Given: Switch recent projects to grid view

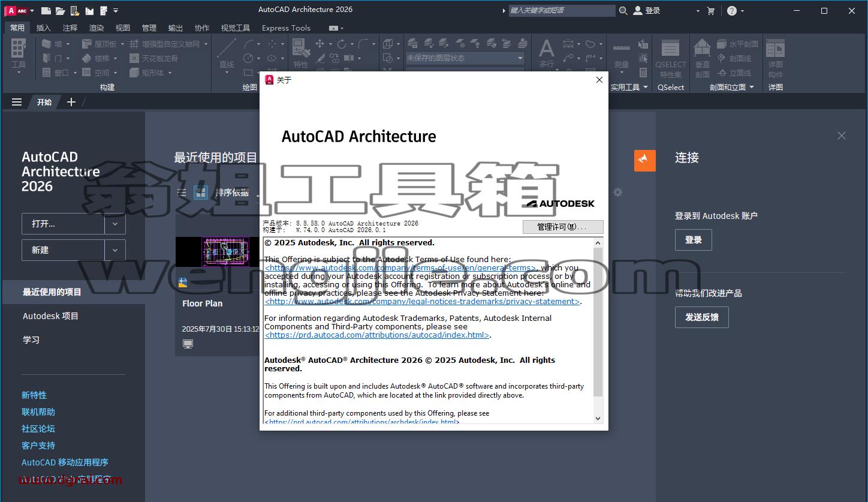Looking at the screenshot, I should pyautogui.click(x=201, y=193).
